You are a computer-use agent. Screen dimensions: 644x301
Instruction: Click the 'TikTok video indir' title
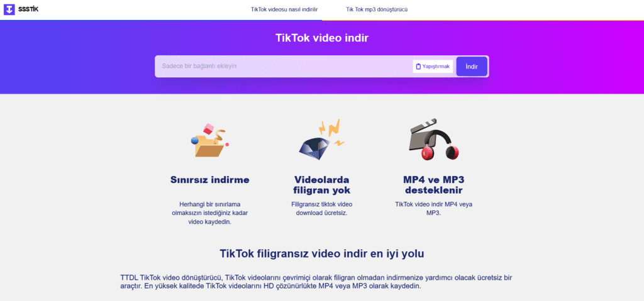tap(322, 38)
